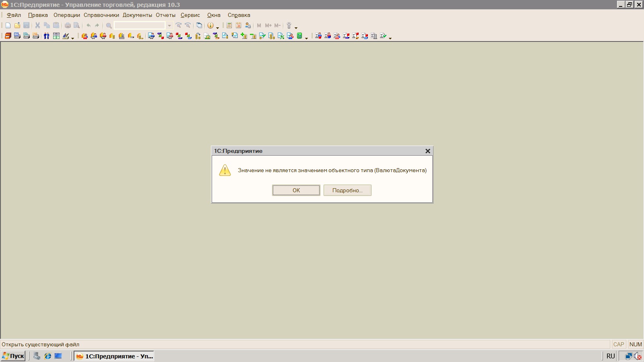Click the windows list icon

199,25
